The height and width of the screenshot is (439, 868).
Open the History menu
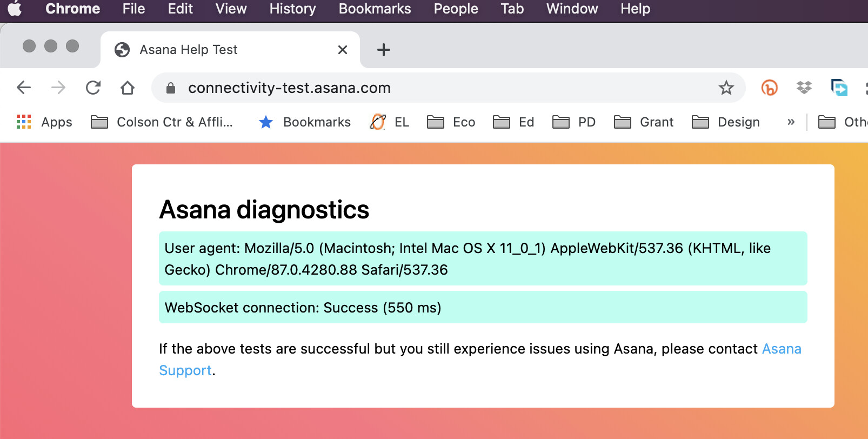[x=292, y=9]
